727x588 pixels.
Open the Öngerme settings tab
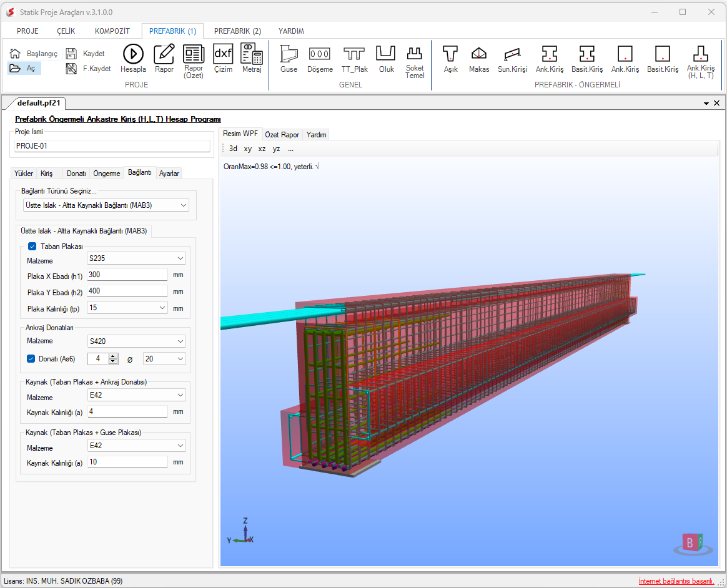[x=106, y=173]
